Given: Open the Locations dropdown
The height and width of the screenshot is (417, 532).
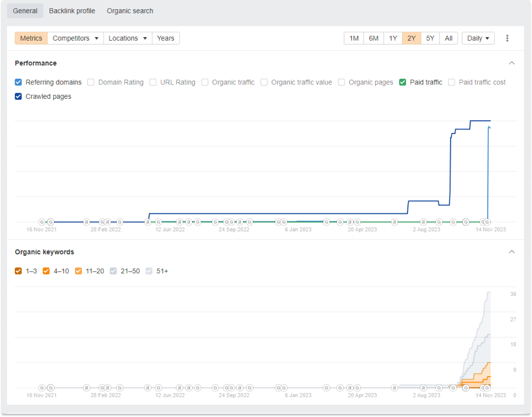Looking at the screenshot, I should click(127, 38).
